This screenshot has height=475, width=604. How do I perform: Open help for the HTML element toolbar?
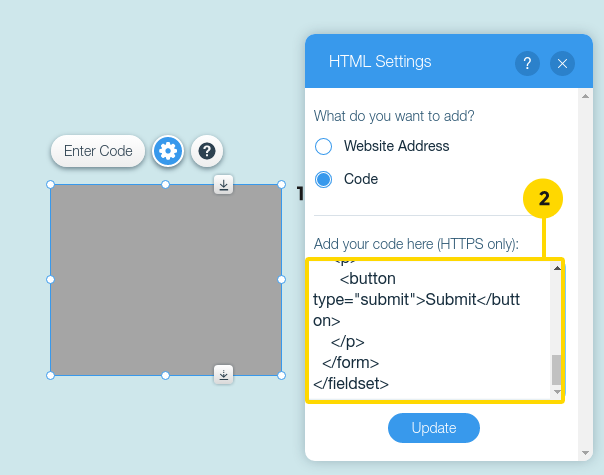[x=207, y=151]
